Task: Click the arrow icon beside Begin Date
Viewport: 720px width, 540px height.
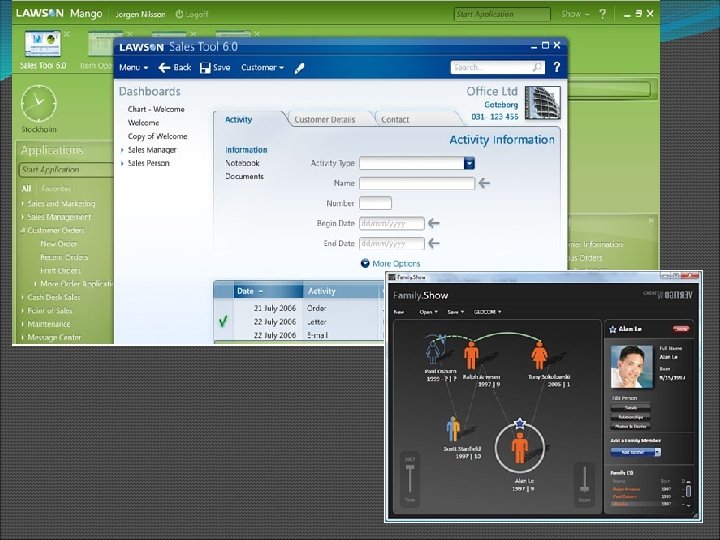Action: (433, 223)
